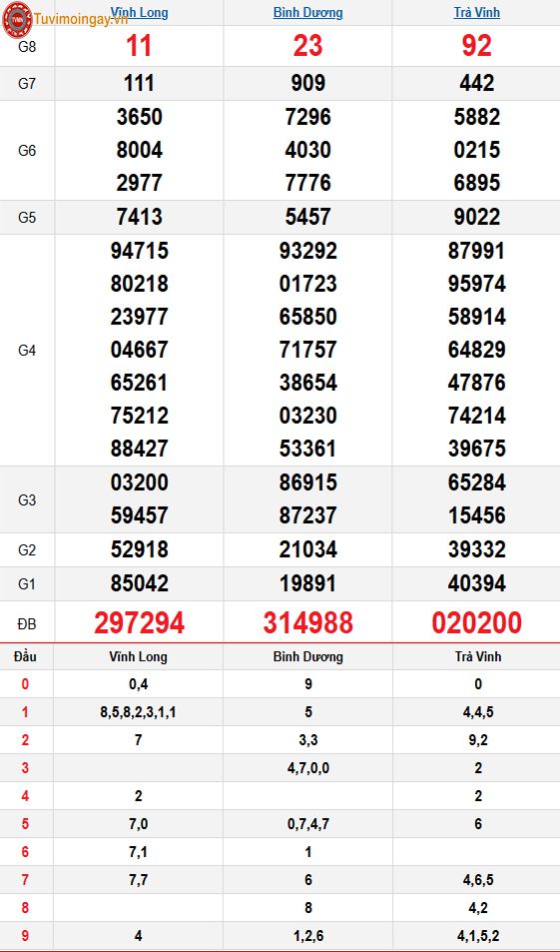Open the Trà Vinh province link

477,12
